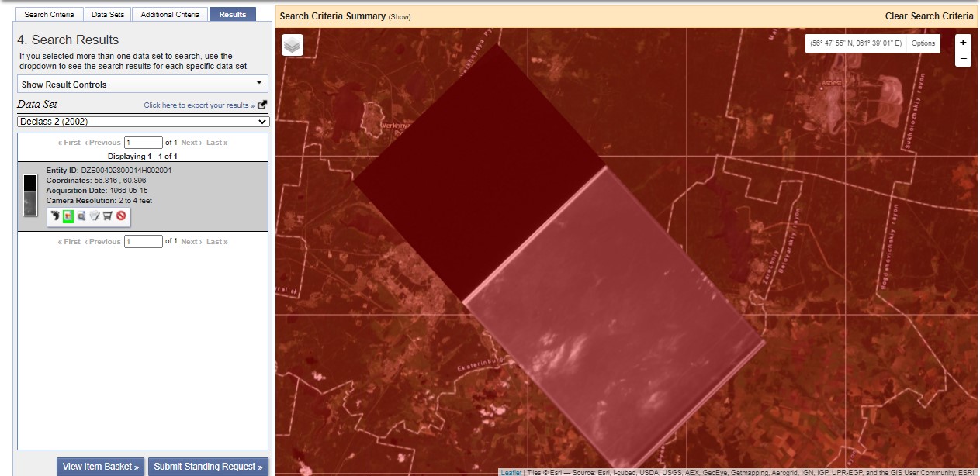
Task: Click the export results icon
Action: 262,105
